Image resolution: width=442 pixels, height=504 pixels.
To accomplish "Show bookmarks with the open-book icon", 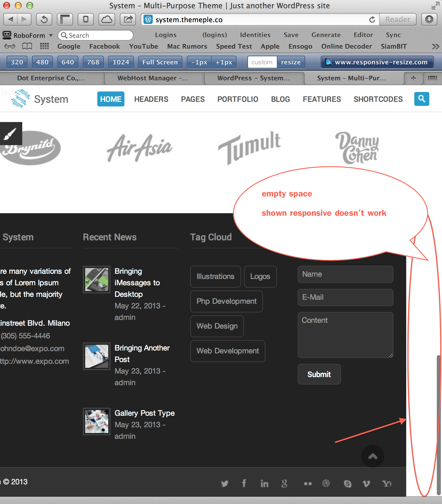I will pyautogui.click(x=27, y=46).
